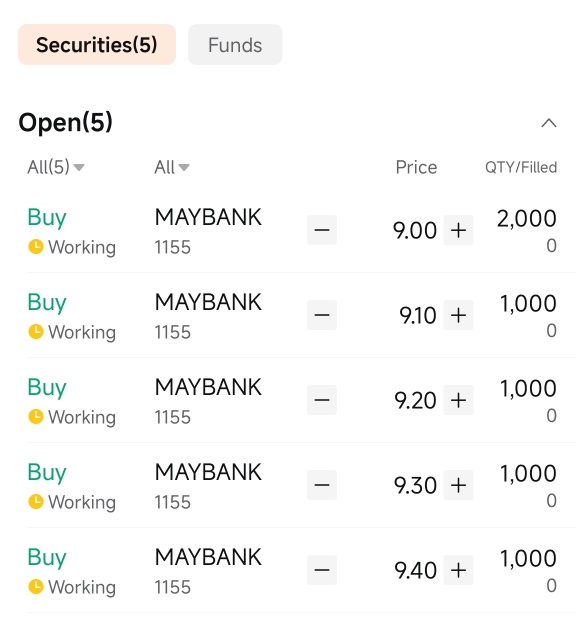Viewport: 576px width, 632px height.
Task: Select the 2,000 quantity on first order
Action: (x=526, y=219)
